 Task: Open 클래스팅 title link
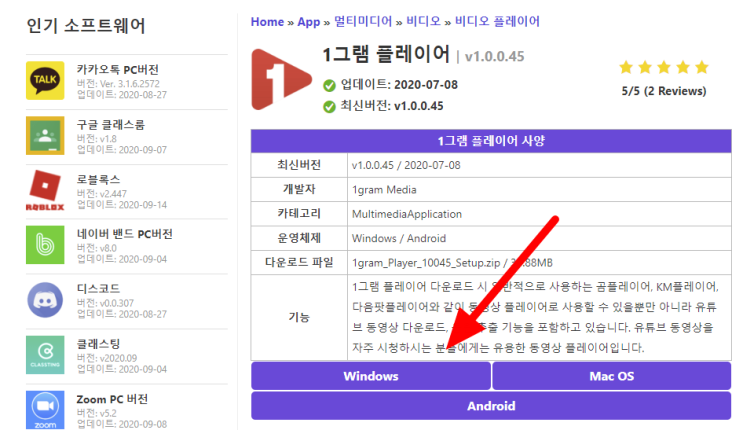99,344
